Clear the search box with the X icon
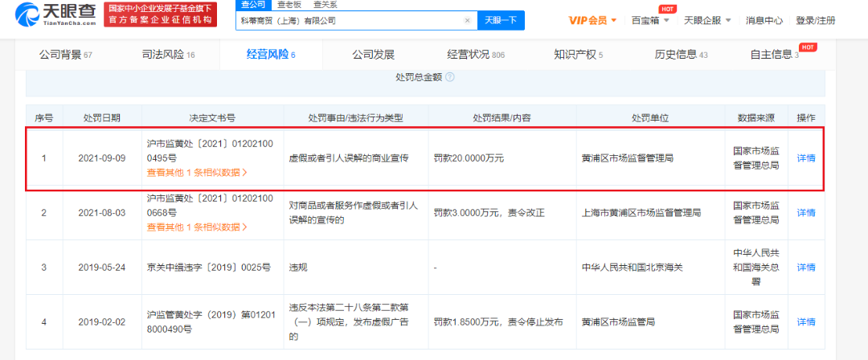 [x=467, y=21]
